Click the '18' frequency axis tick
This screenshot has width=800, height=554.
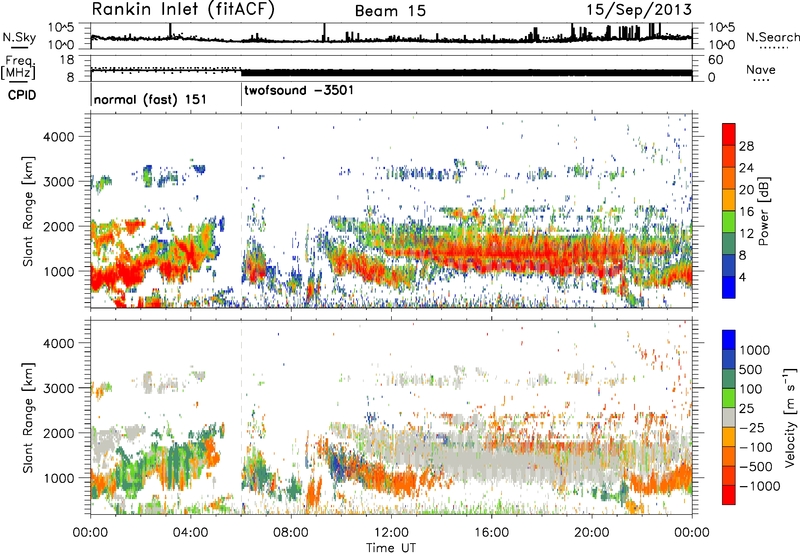[x=67, y=60]
